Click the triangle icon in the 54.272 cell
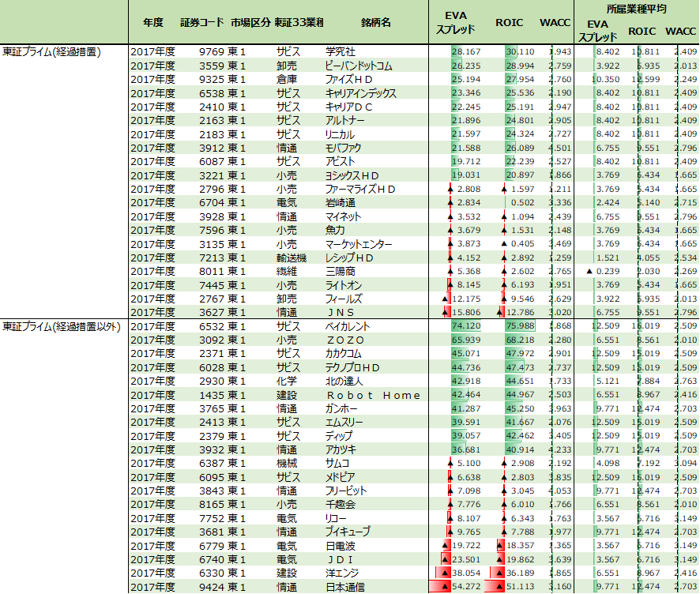The height and width of the screenshot is (594, 700). click(x=444, y=587)
